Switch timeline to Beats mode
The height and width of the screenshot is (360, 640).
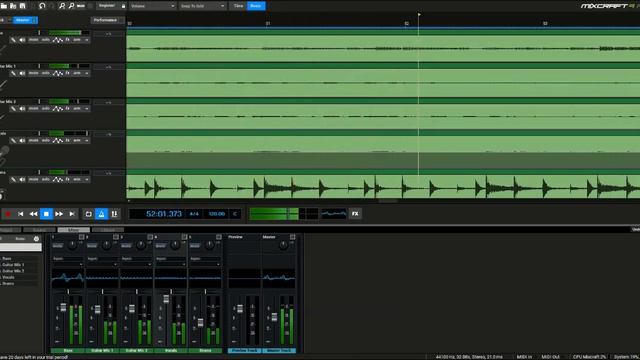coord(256,6)
